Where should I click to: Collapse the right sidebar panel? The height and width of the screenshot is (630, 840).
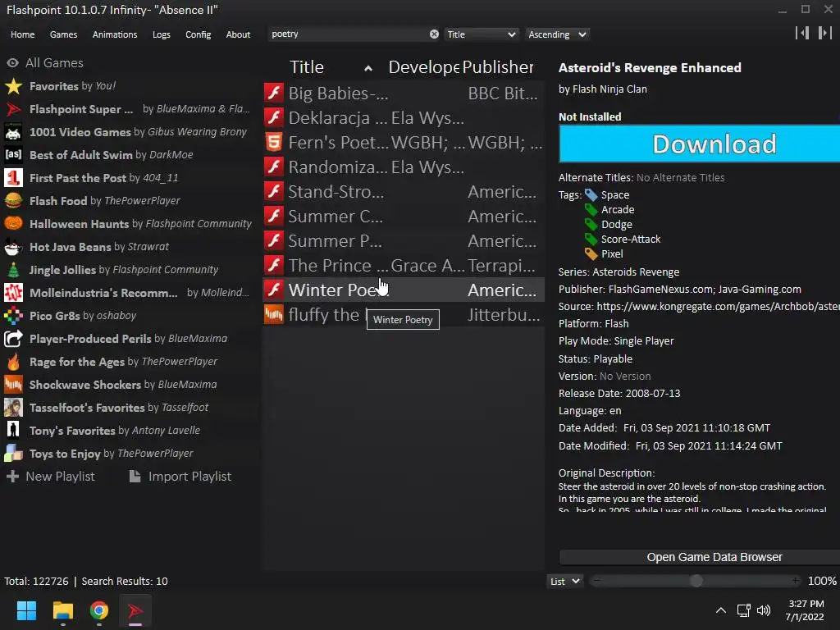point(825,33)
